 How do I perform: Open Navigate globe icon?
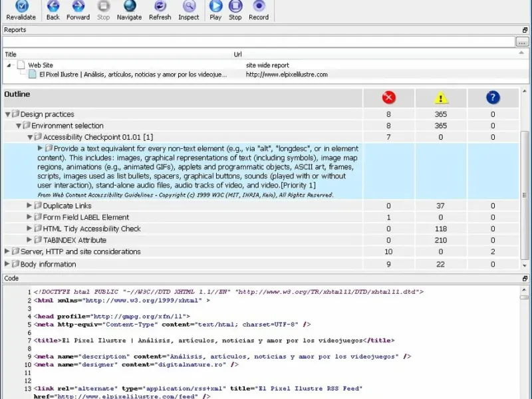tap(129, 6)
